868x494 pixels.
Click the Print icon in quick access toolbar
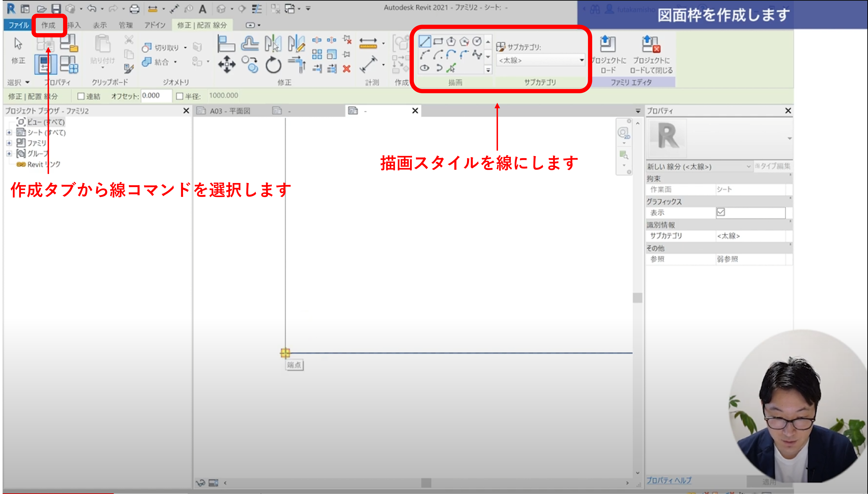[x=134, y=8]
